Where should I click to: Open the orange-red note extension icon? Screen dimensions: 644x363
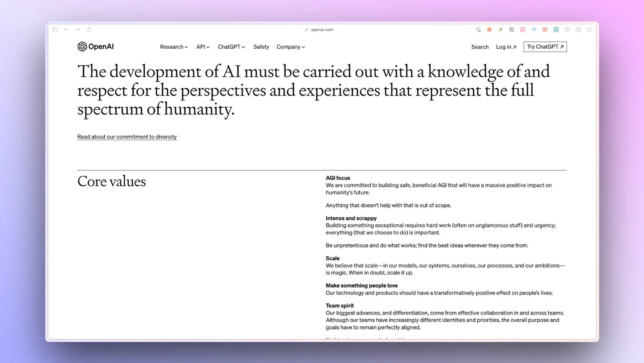(545, 30)
